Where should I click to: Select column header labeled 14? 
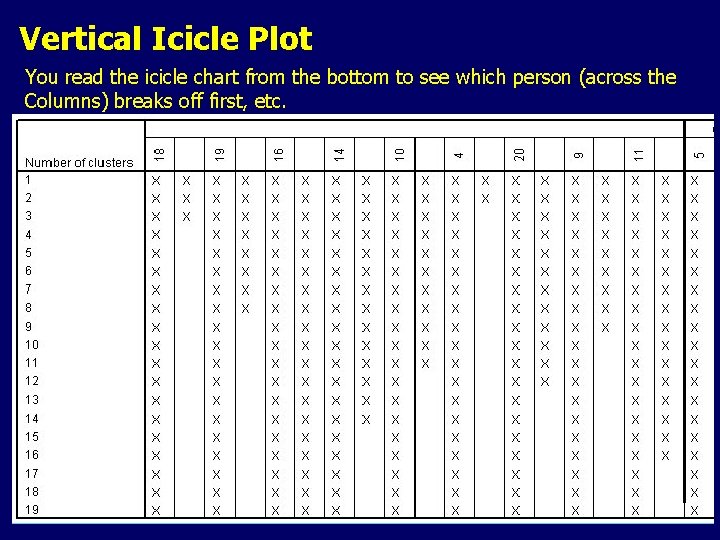tap(339, 154)
